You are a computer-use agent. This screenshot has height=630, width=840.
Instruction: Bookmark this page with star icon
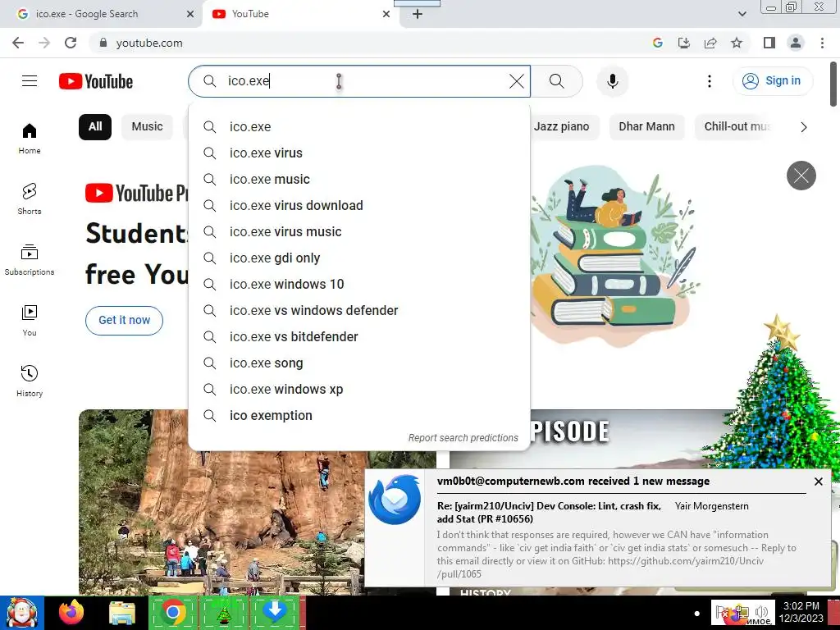point(737,43)
